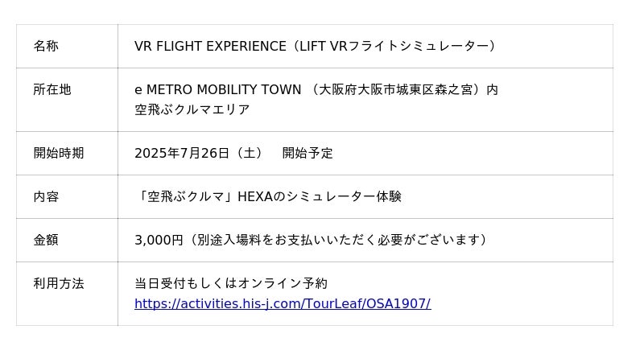This screenshot has width=644, height=350.
Task: Click the 3,000円 price
Action: click(159, 240)
